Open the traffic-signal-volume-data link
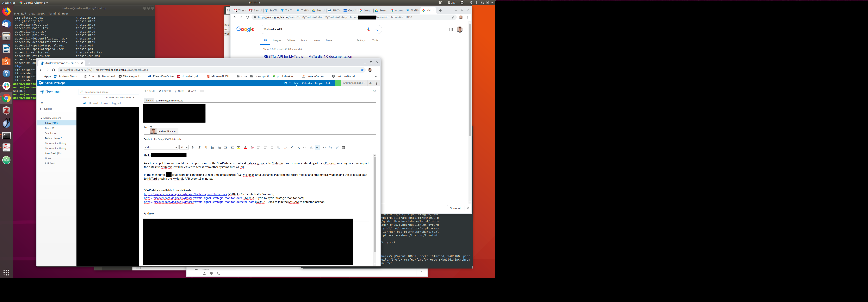The image size is (868, 302). coord(185,194)
